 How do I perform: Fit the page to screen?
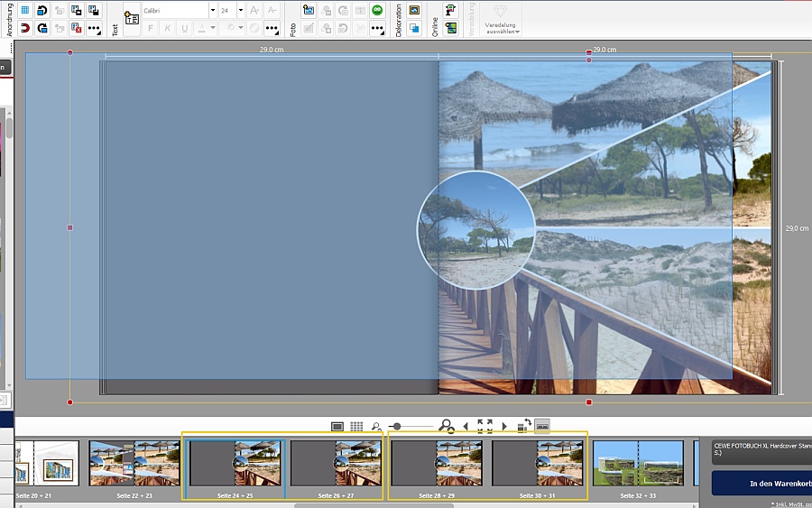(484, 426)
